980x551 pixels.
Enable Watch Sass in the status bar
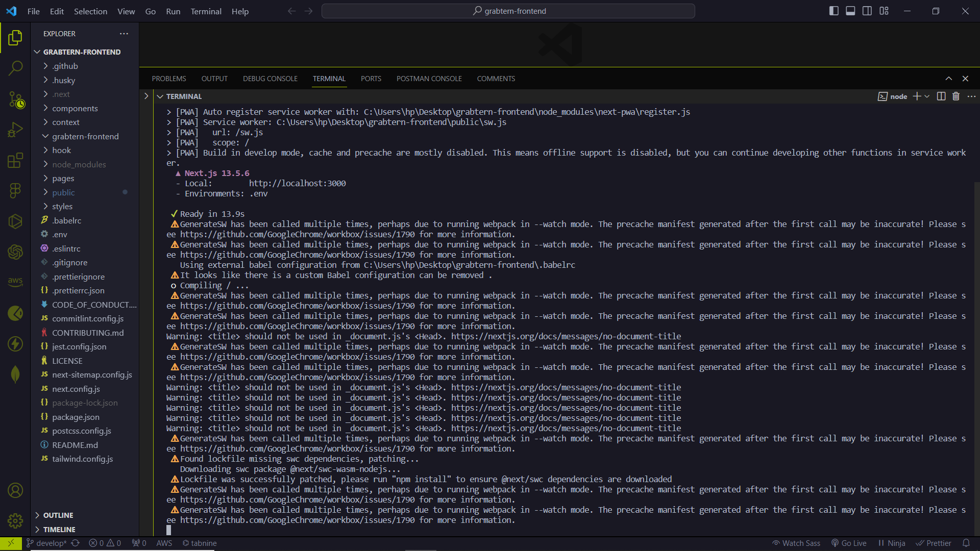coord(796,543)
